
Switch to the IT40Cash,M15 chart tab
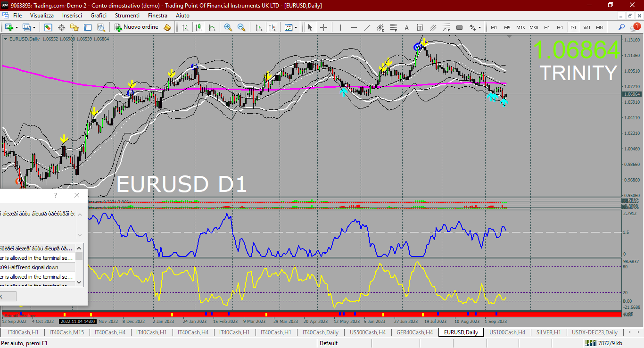66,332
